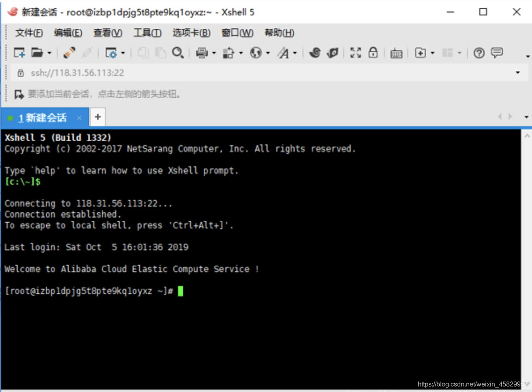Viewport: 532px width, 392px height.
Task: Click the Disconnect icon in toolbar
Action: click(x=87, y=53)
